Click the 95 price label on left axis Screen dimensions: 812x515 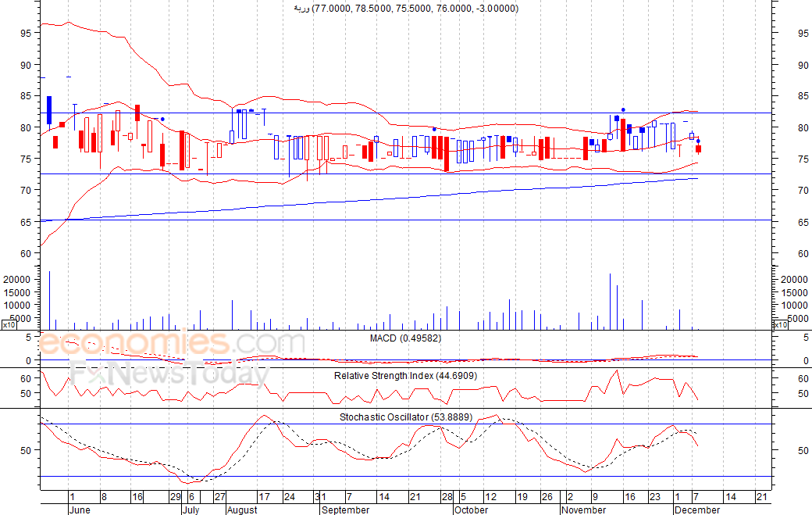(x=26, y=33)
